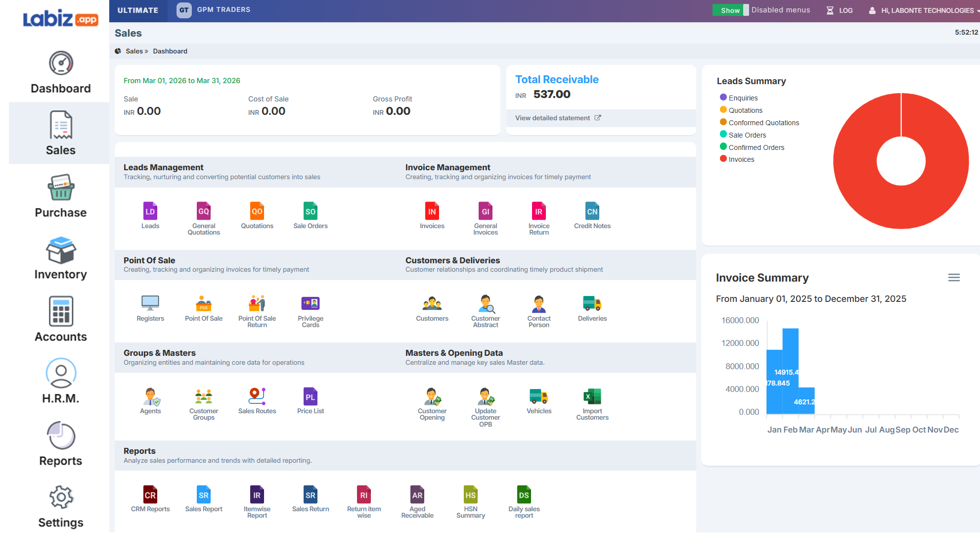Open the Registers icon
The image size is (980, 534).
(150, 303)
